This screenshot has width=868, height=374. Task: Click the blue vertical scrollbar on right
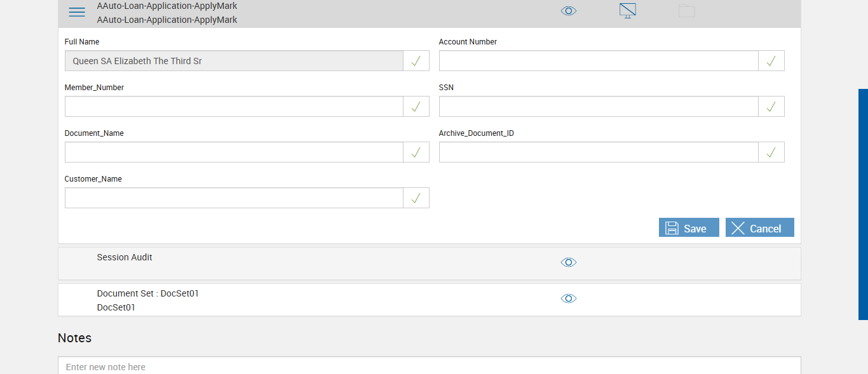point(863,203)
